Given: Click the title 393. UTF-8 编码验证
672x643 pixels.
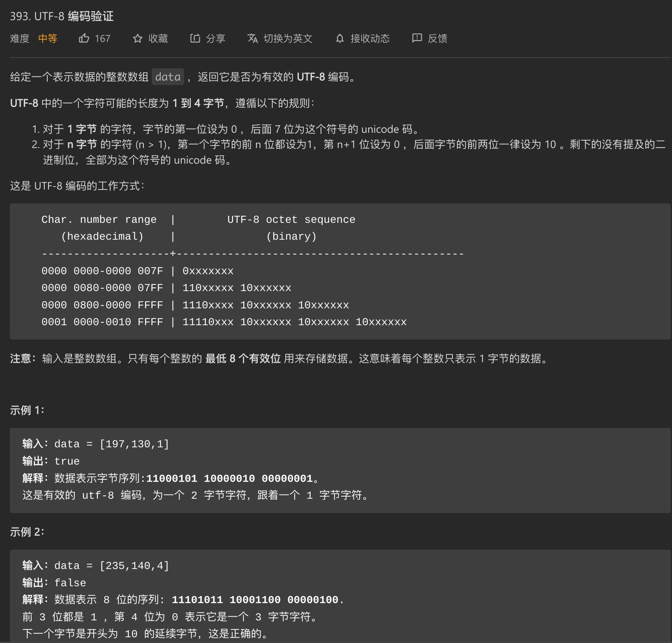Looking at the screenshot, I should pos(62,16).
